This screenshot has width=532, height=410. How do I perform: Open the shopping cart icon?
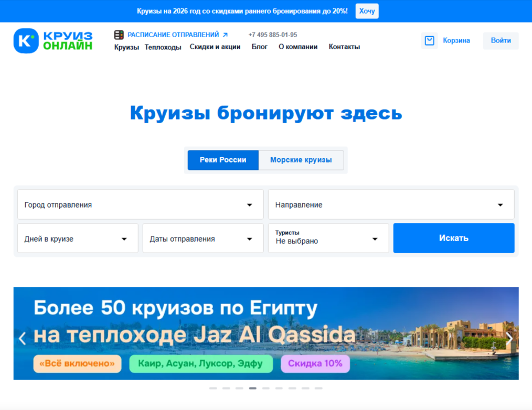coord(429,40)
